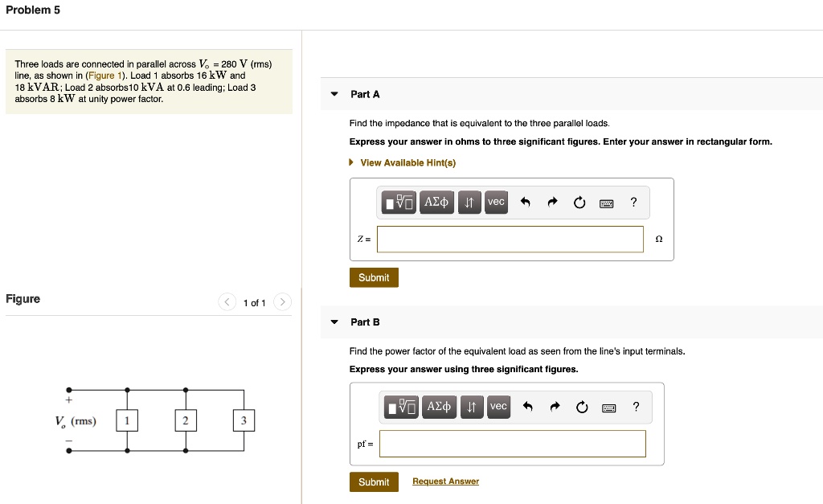Screen dimensions: 823x504
Task: Undo input in the Part A answer box
Action: 526,202
